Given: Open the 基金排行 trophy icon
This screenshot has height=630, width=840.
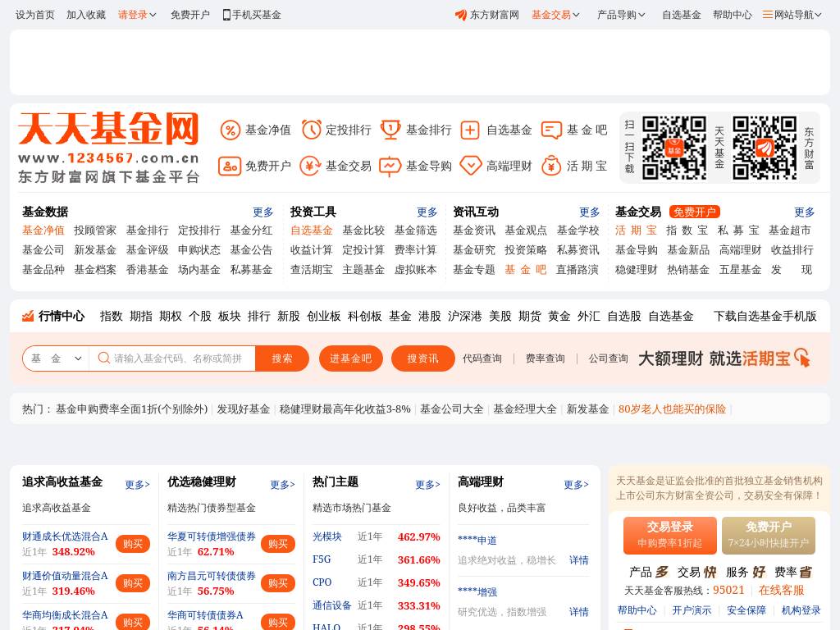Looking at the screenshot, I should click(390, 130).
